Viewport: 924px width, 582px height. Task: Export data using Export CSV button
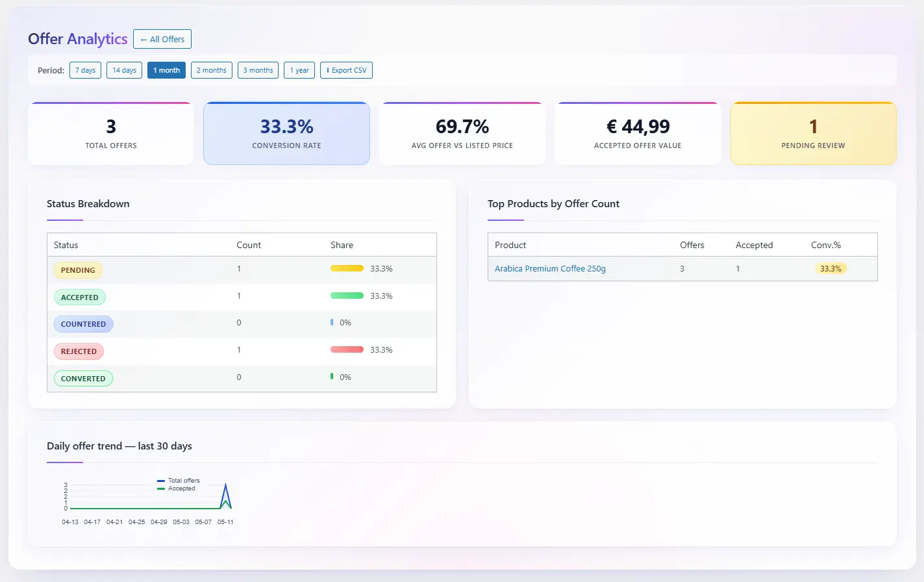tap(346, 70)
